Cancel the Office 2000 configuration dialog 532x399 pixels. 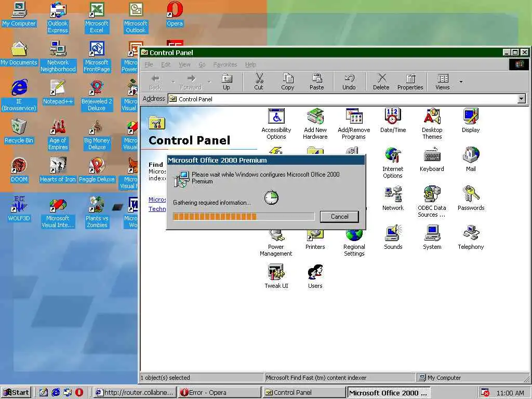339,217
